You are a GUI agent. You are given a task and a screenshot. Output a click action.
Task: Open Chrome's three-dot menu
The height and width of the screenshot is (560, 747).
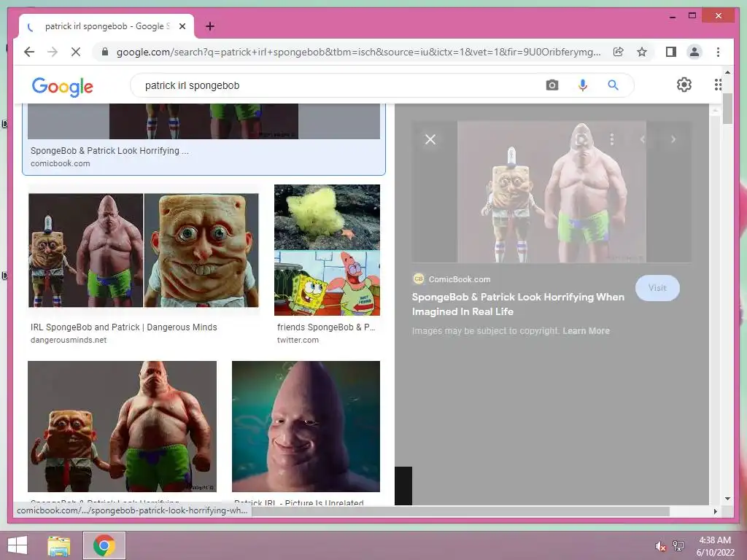click(718, 52)
